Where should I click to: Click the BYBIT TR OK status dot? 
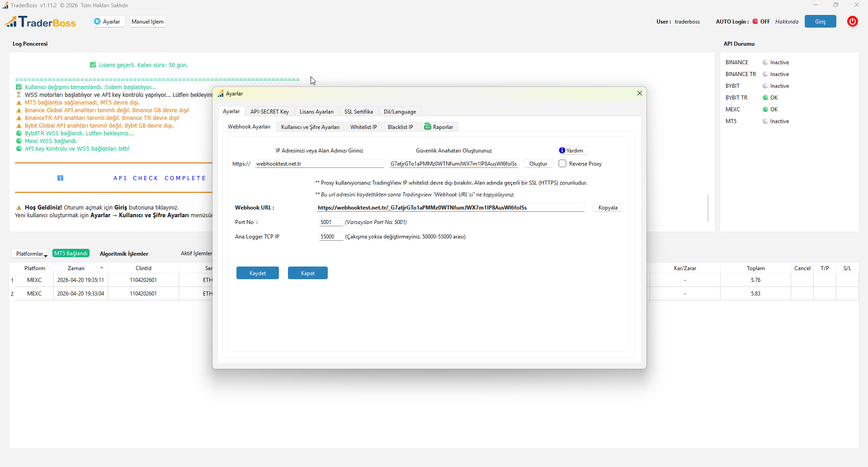pyautogui.click(x=765, y=98)
